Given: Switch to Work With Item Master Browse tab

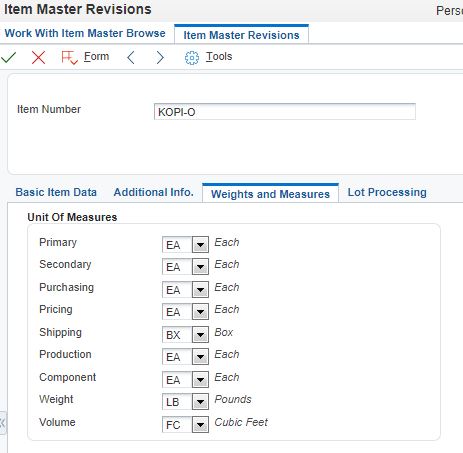Looking at the screenshot, I should pyautogui.click(x=85, y=33).
